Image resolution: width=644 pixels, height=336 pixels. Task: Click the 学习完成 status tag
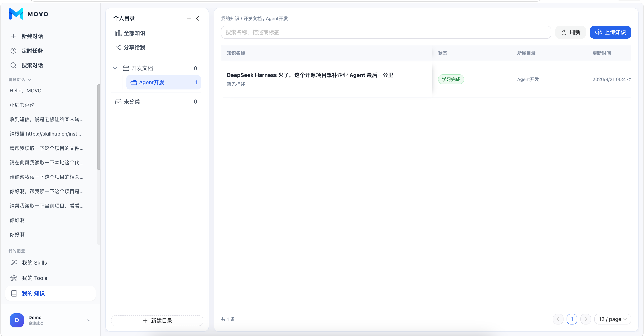[x=451, y=79]
